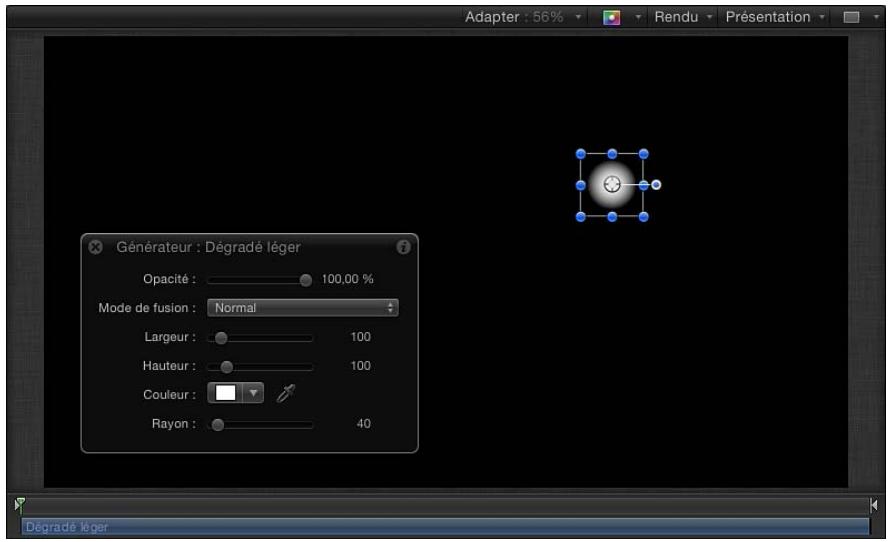Click the Générateur : Dégradé léger title
Viewport: 890px width, 542px height.
coord(208,247)
